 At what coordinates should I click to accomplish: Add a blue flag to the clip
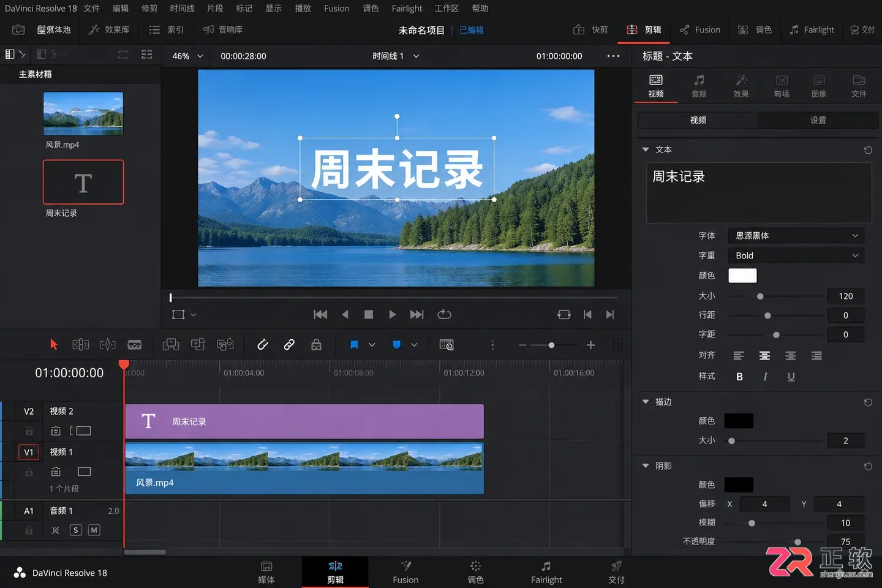(x=354, y=345)
